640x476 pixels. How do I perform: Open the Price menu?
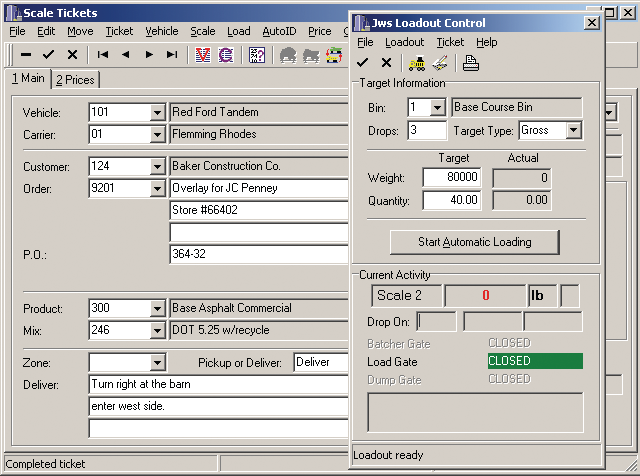coord(320,31)
